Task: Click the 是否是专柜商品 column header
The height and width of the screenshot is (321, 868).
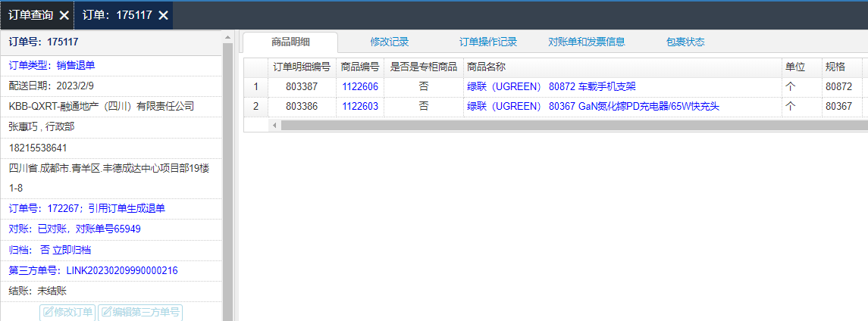Action: [x=424, y=67]
